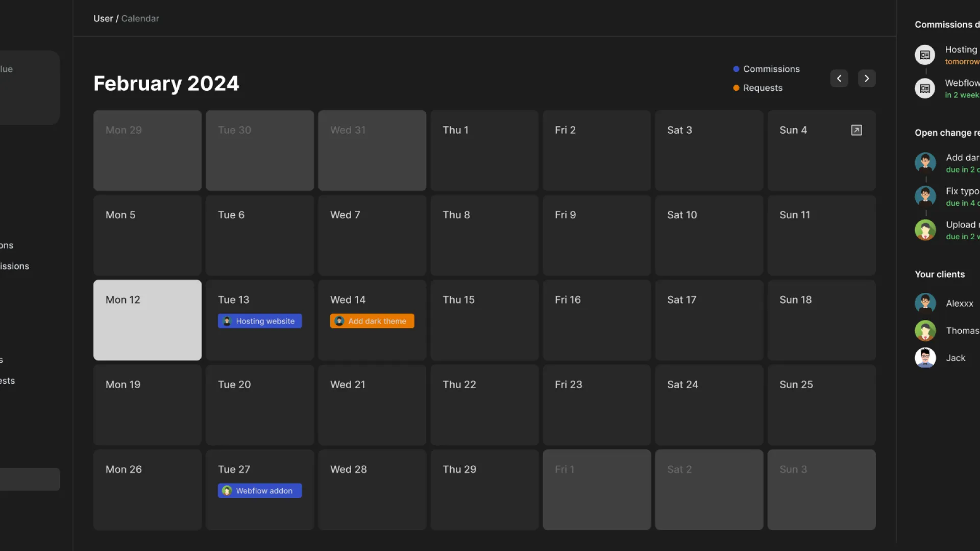Click Alexxx's avatar in Your clients

coord(925,303)
